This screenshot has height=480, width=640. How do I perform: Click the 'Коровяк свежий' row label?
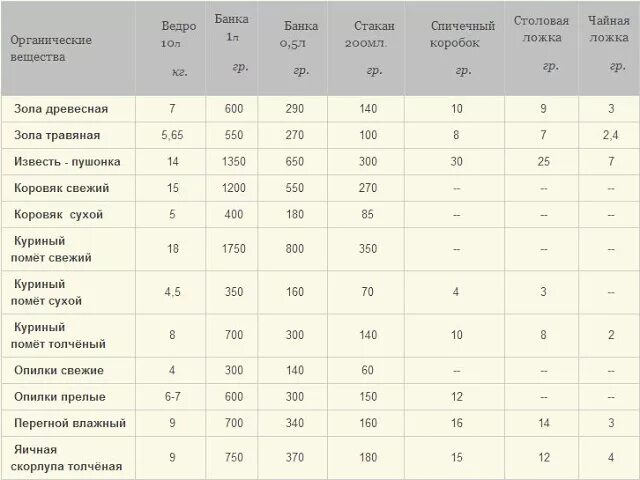click(x=62, y=188)
